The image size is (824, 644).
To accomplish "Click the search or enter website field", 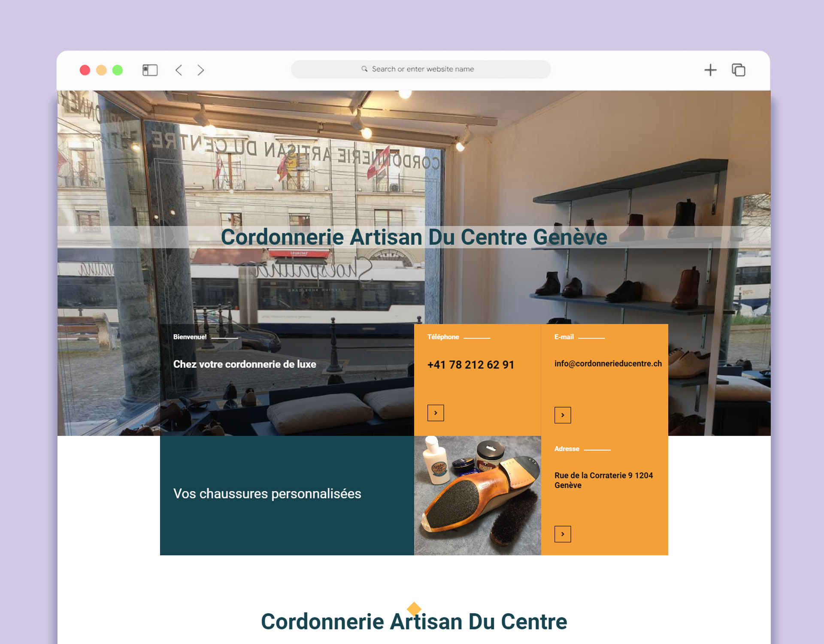I will coord(421,69).
